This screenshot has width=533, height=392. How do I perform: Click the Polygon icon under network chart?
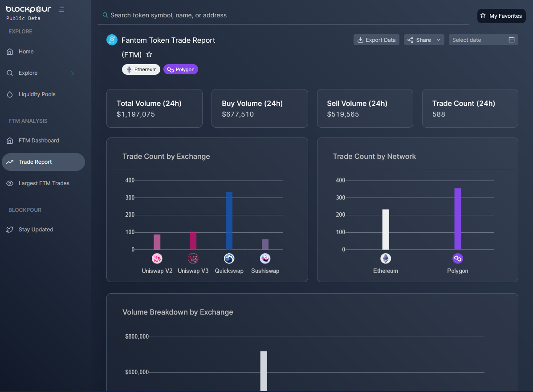(x=458, y=259)
